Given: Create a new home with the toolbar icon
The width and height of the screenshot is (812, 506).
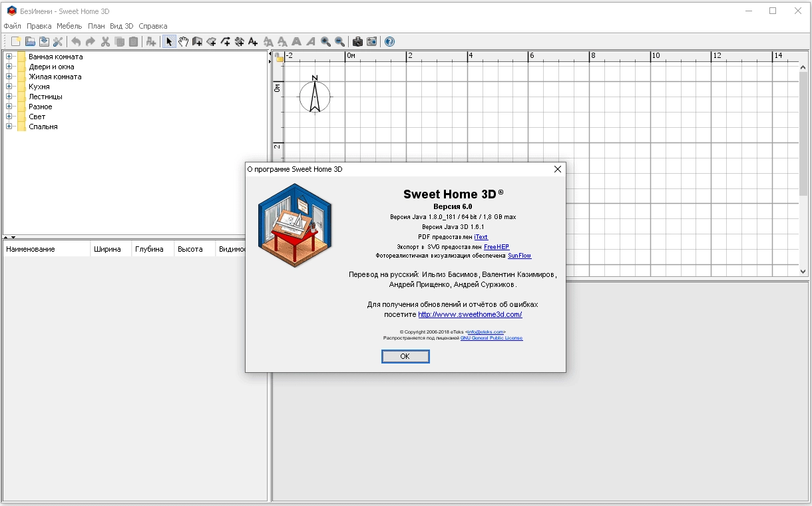Looking at the screenshot, I should pos(16,42).
